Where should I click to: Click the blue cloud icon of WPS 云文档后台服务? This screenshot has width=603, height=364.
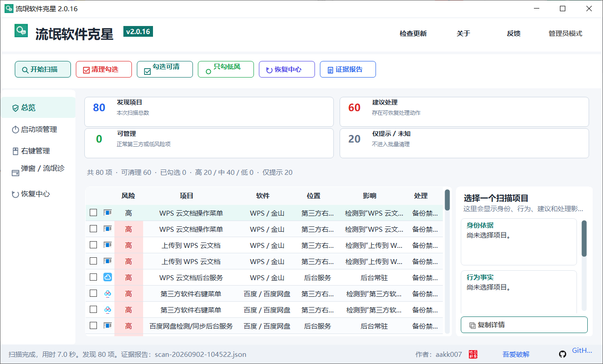click(x=108, y=277)
